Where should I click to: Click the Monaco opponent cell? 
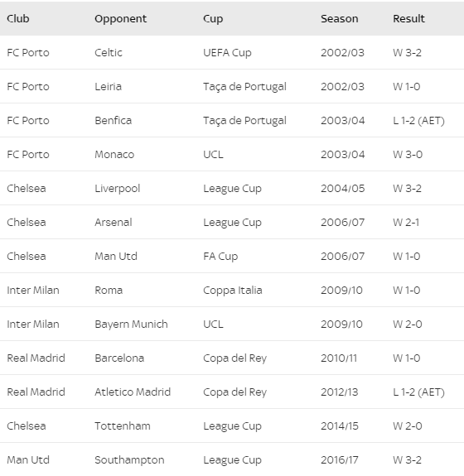point(114,155)
